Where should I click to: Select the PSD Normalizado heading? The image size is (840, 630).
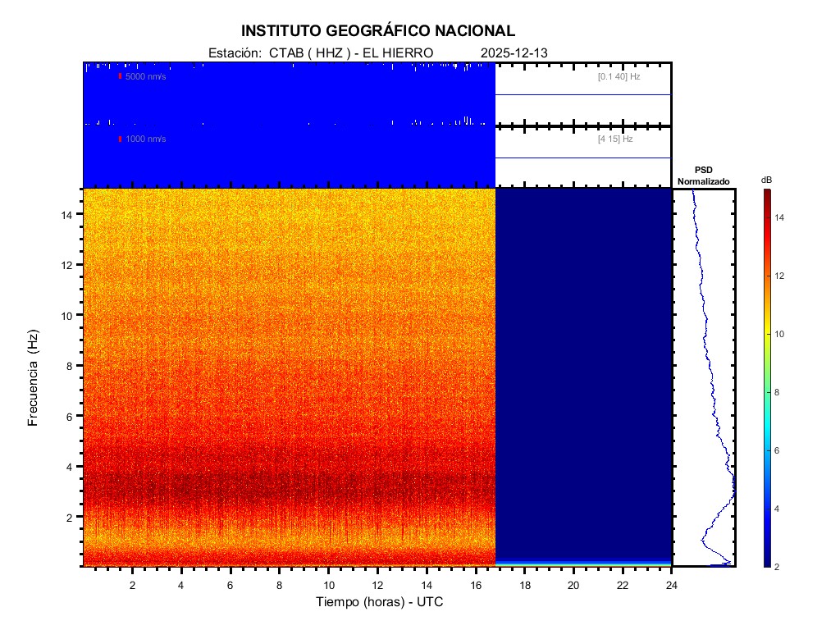tap(703, 176)
